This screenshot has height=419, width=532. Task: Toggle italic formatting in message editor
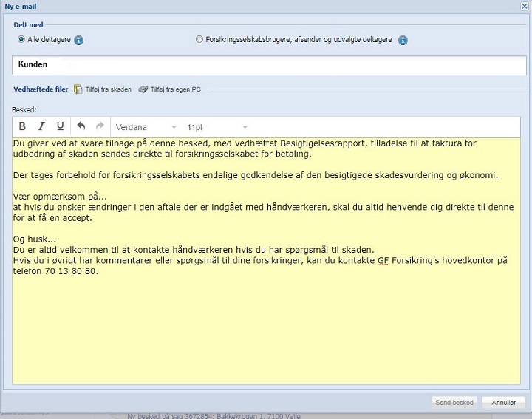pos(41,126)
